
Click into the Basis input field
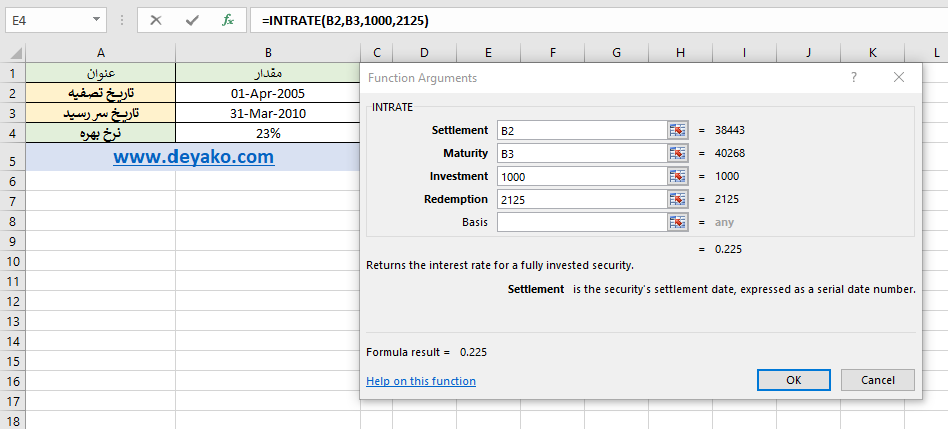tap(580, 222)
